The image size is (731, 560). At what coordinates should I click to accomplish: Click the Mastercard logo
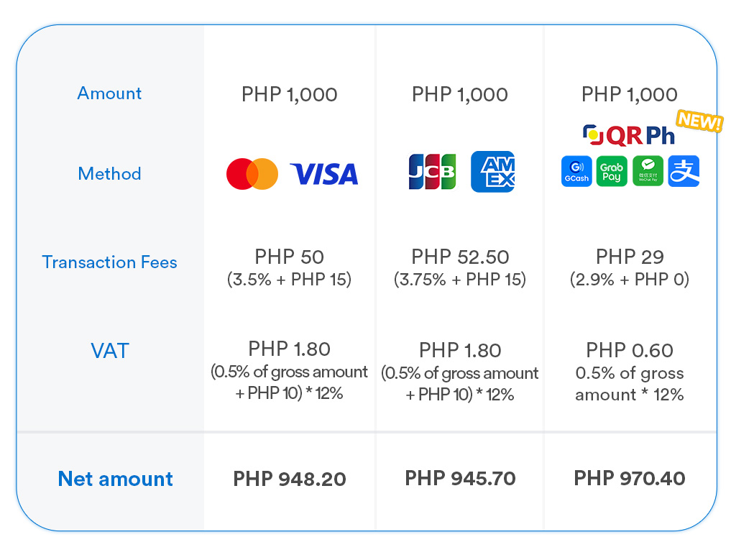tap(252, 174)
